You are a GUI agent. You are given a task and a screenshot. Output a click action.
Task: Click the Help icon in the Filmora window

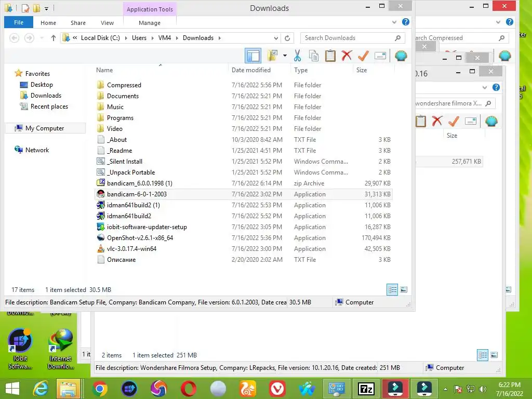496,87
